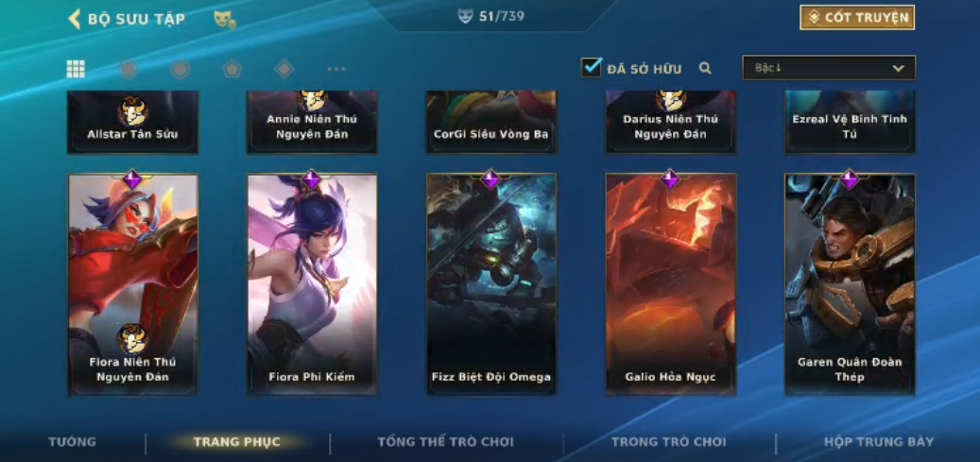Image resolution: width=980 pixels, height=462 pixels.
Task: Switch to the Tướng tab
Action: tap(73, 442)
